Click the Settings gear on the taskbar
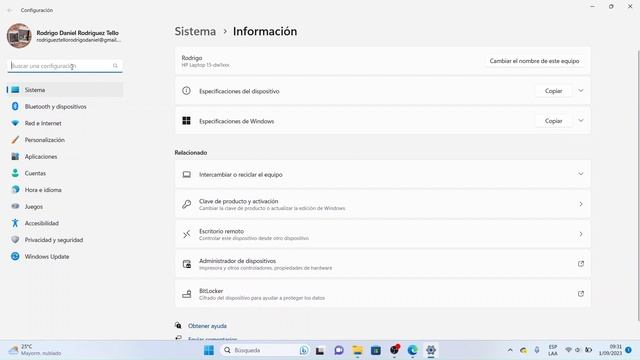 tap(431, 350)
